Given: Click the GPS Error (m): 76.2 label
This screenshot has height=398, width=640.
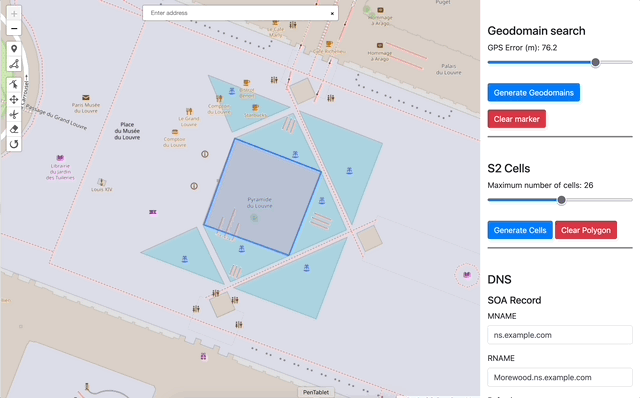Looking at the screenshot, I should click(522, 48).
